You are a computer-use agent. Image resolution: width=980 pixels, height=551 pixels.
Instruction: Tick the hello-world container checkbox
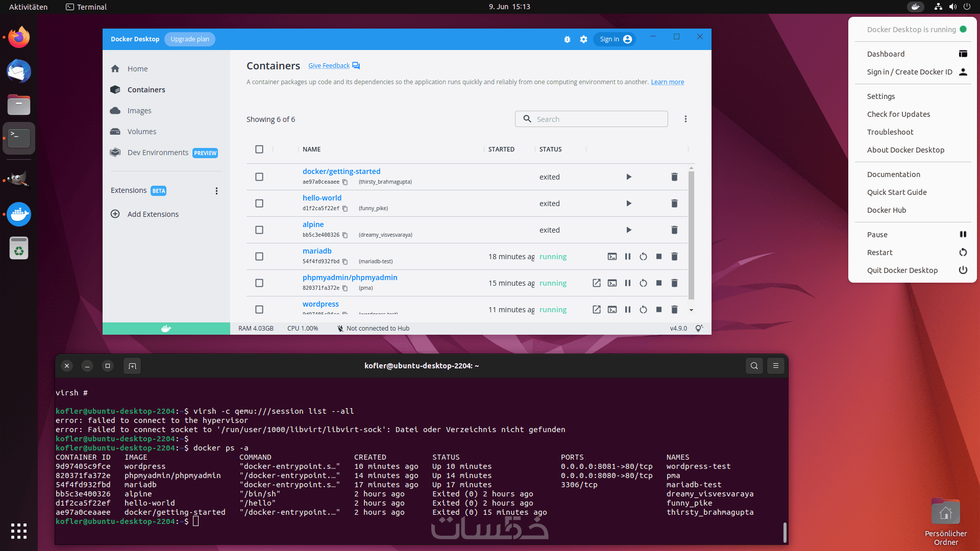click(x=259, y=204)
